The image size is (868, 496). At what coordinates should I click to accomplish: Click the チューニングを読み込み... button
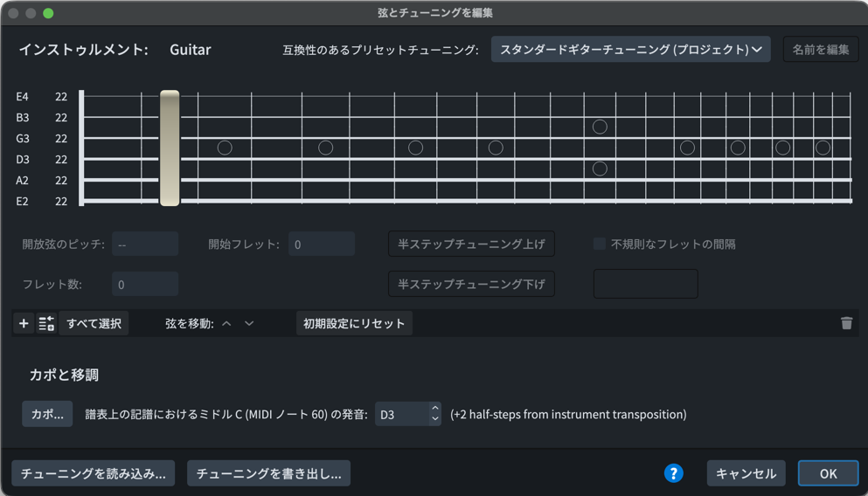[94, 473]
